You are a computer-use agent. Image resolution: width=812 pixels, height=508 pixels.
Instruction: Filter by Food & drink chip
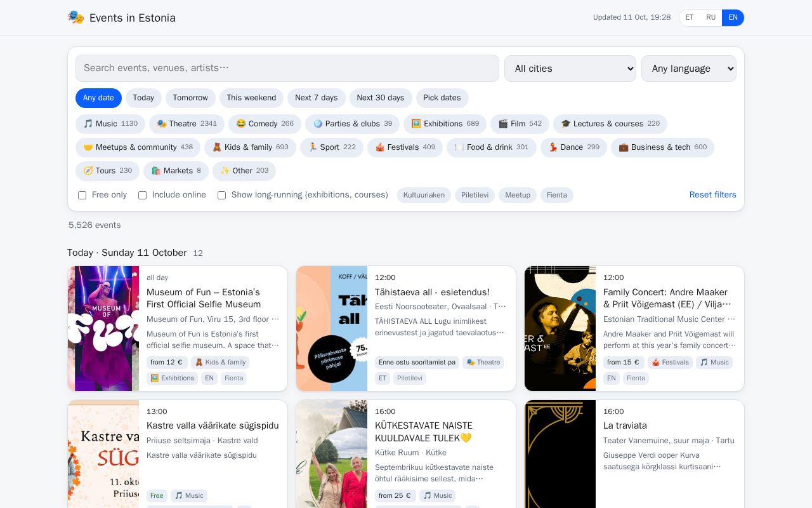click(x=491, y=147)
